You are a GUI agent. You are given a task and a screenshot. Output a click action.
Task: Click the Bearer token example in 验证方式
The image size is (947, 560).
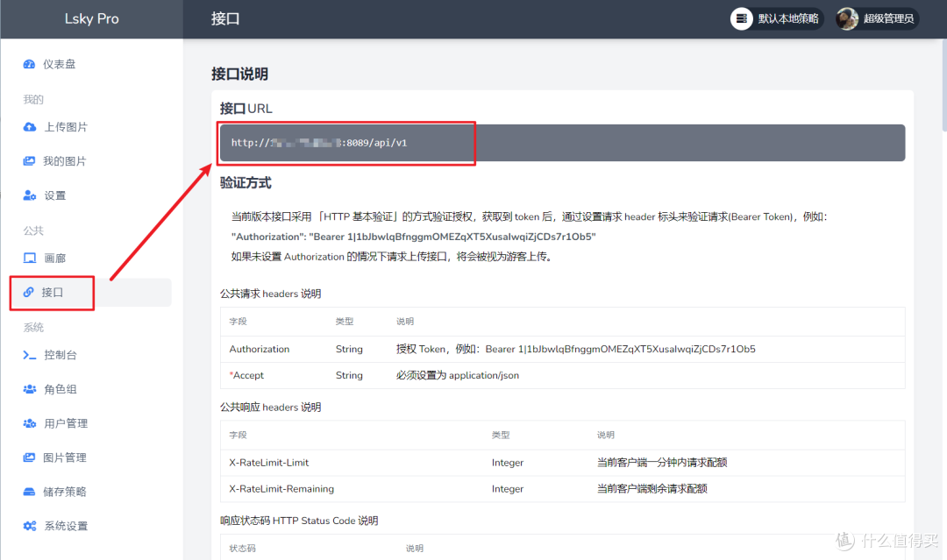pyautogui.click(x=413, y=237)
